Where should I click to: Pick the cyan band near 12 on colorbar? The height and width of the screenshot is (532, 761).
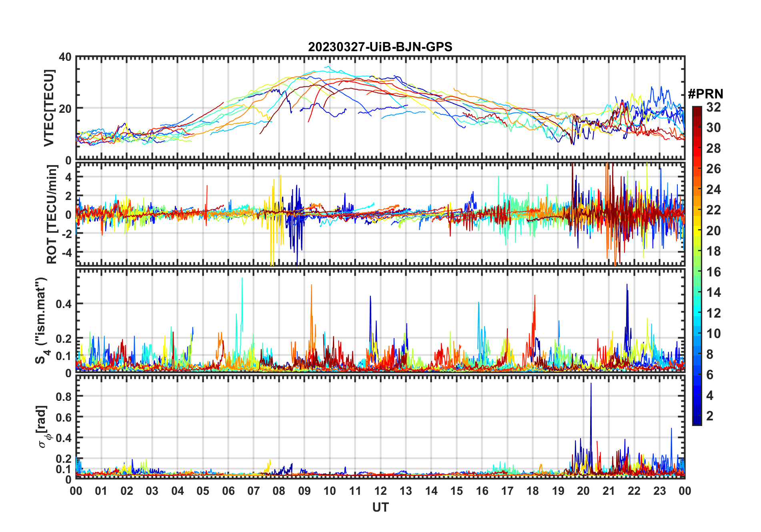[697, 313]
